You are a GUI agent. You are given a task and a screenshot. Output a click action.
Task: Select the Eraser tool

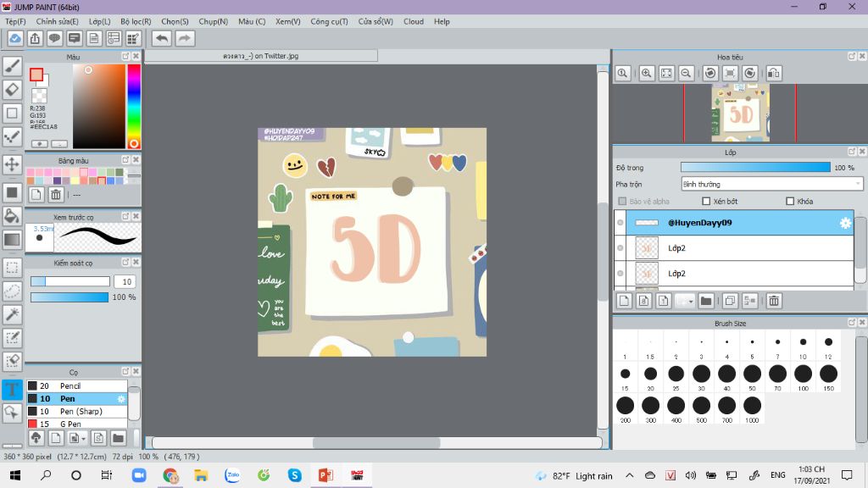point(12,90)
